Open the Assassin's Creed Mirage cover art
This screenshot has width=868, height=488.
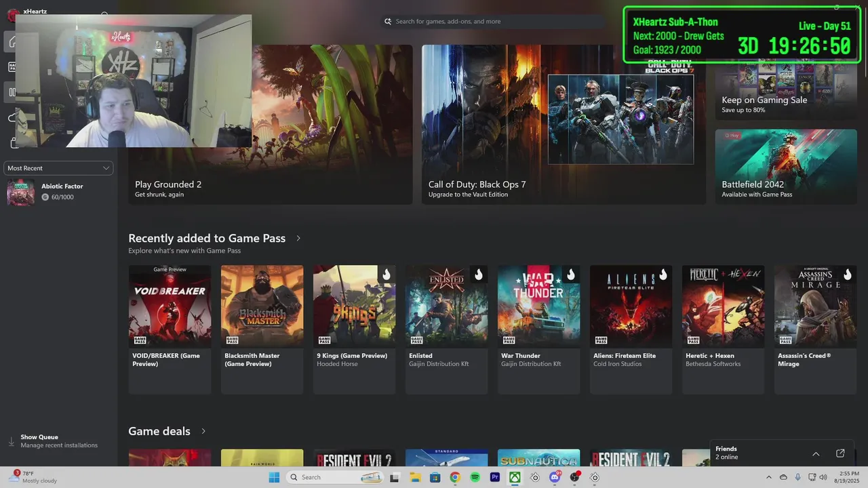[x=815, y=306]
